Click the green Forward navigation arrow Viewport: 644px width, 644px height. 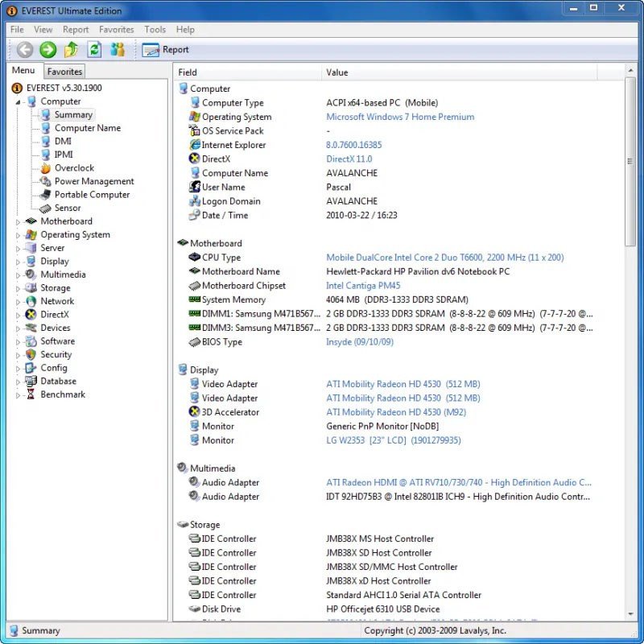click(x=47, y=49)
